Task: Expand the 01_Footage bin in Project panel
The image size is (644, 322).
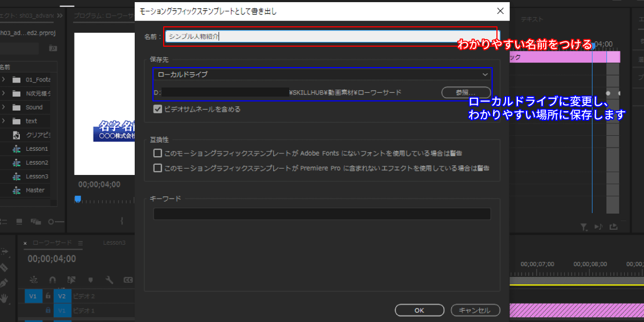Action: click(3, 79)
